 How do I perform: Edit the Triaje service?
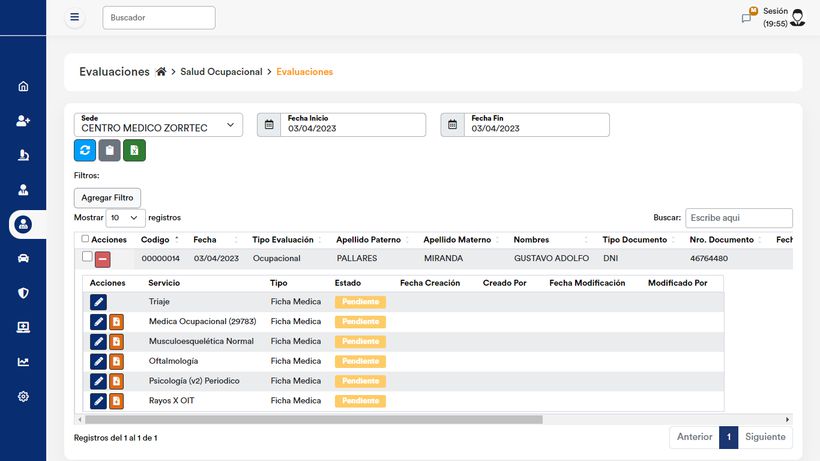98,302
